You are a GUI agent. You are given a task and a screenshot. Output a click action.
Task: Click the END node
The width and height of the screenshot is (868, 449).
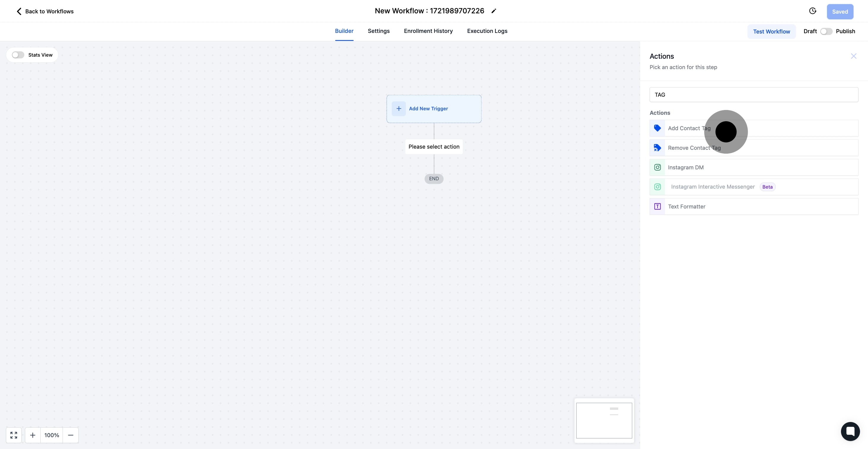point(434,179)
